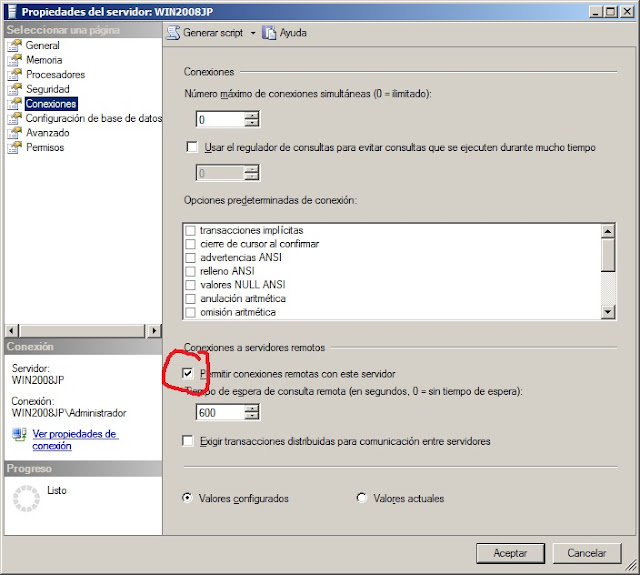This screenshot has height=575, width=640.
Task: Click the maximum simultaneous connections field
Action: point(220,119)
